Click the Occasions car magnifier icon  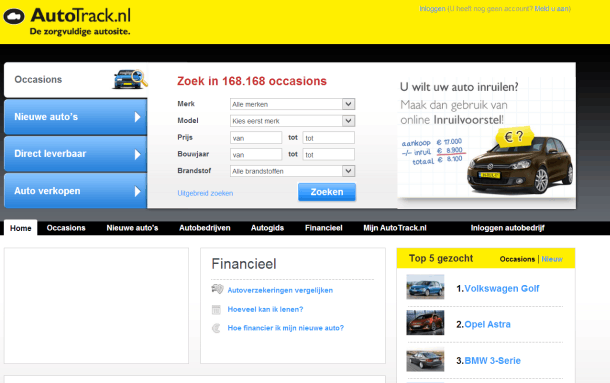pyautogui.click(x=130, y=79)
